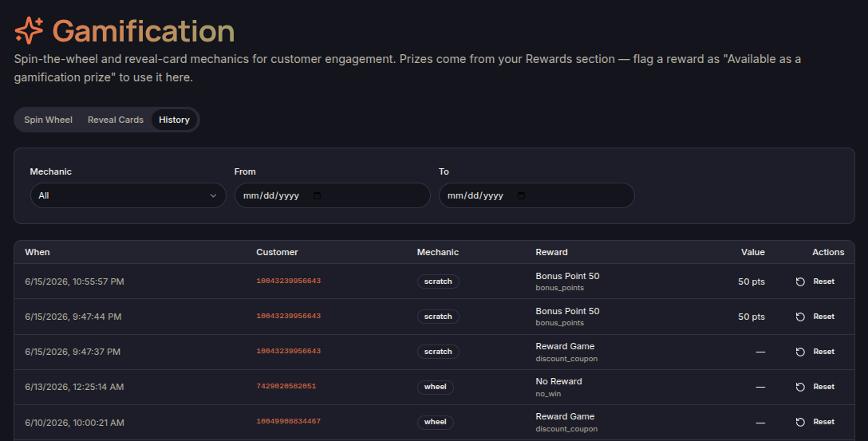Screen dimensions: 868x441
Task: Click Reset label for 6/15/2026 9:47:44 PM entry
Action: click(x=823, y=317)
